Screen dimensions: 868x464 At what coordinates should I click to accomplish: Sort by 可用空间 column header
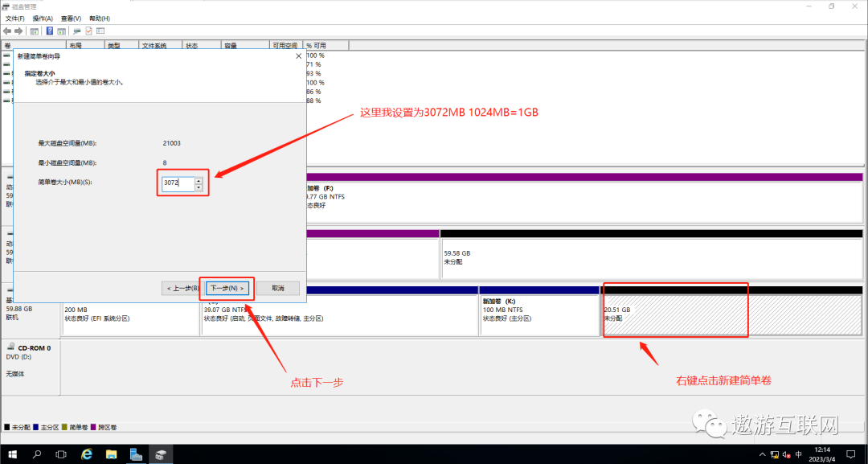[286, 45]
